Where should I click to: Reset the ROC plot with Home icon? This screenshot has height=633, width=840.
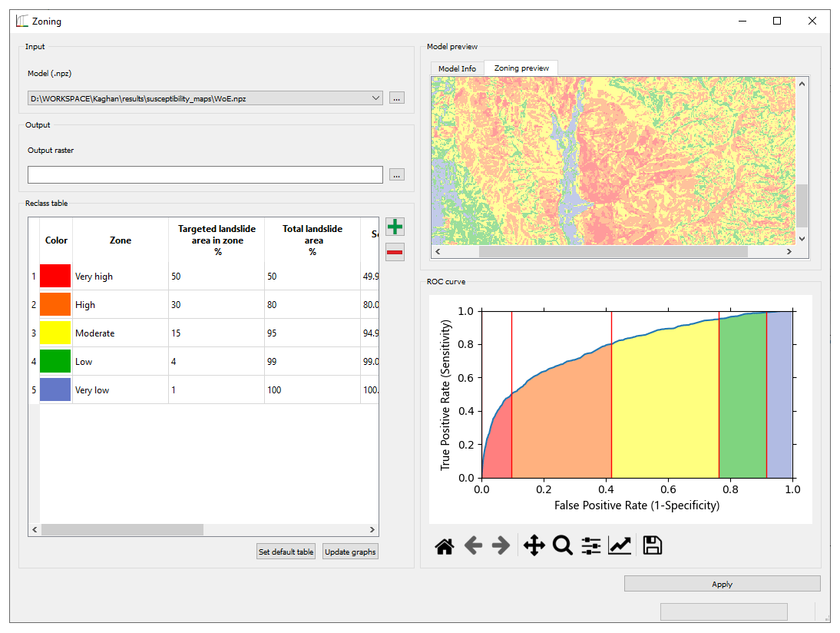444,546
